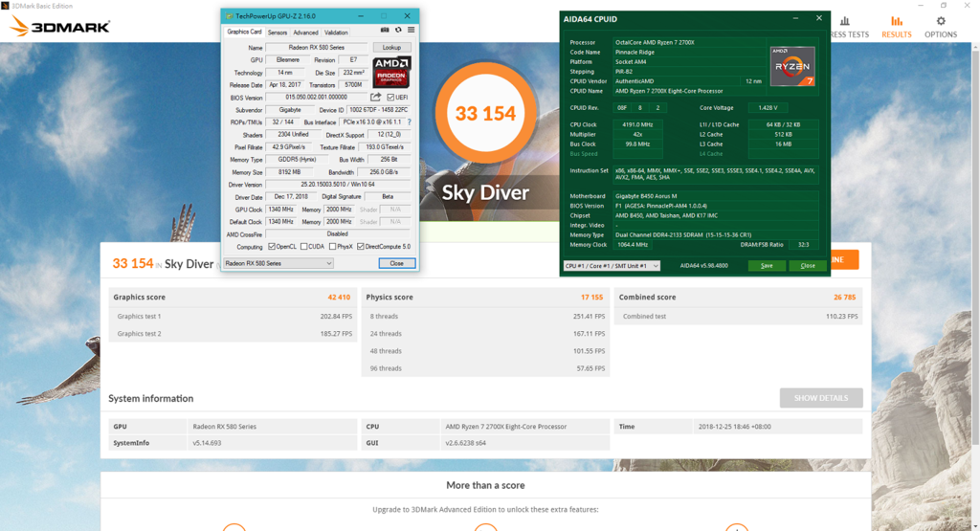
Task: Click the Save button in AIDA64 CPUID
Action: click(767, 266)
